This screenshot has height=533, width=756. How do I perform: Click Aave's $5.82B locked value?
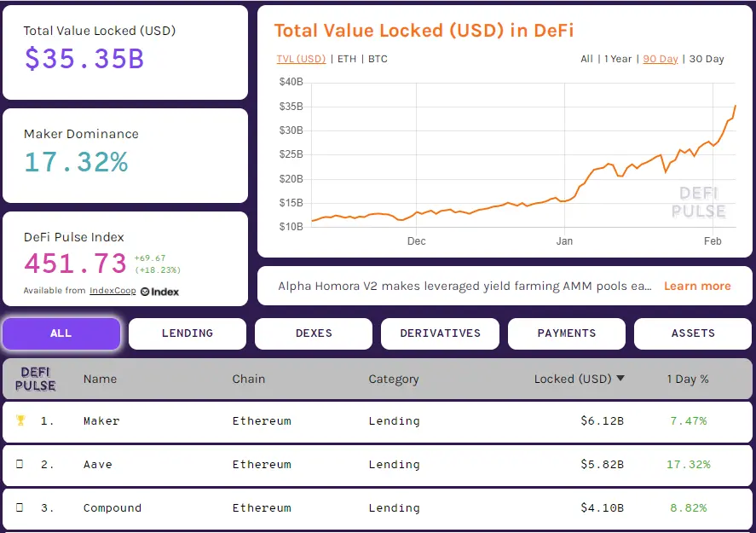[x=603, y=465]
